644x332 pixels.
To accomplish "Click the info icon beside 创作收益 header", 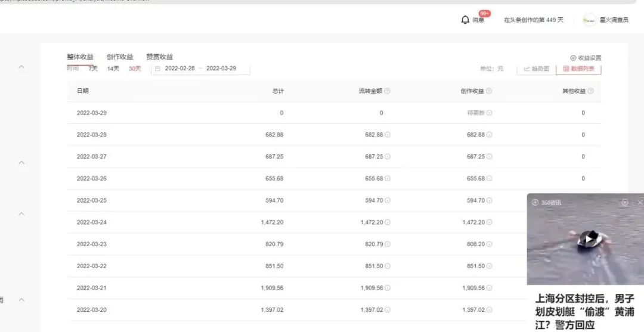I will [x=489, y=91].
